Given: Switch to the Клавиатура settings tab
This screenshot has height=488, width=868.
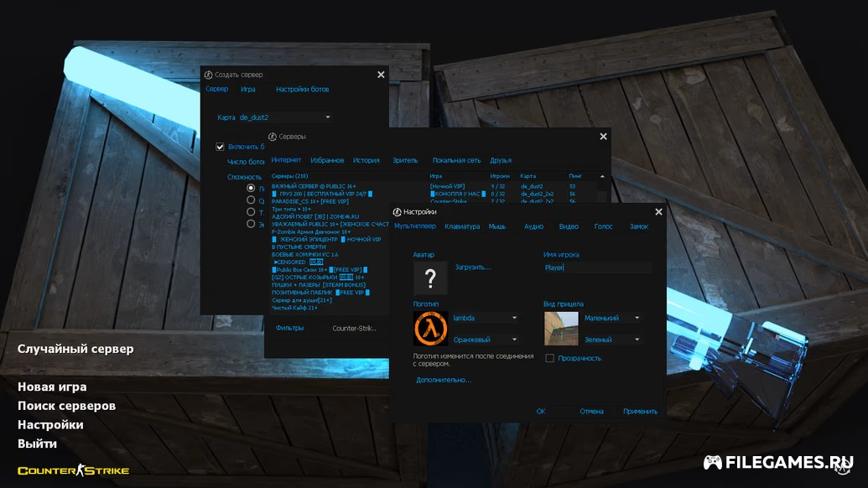Looking at the screenshot, I should tap(462, 226).
